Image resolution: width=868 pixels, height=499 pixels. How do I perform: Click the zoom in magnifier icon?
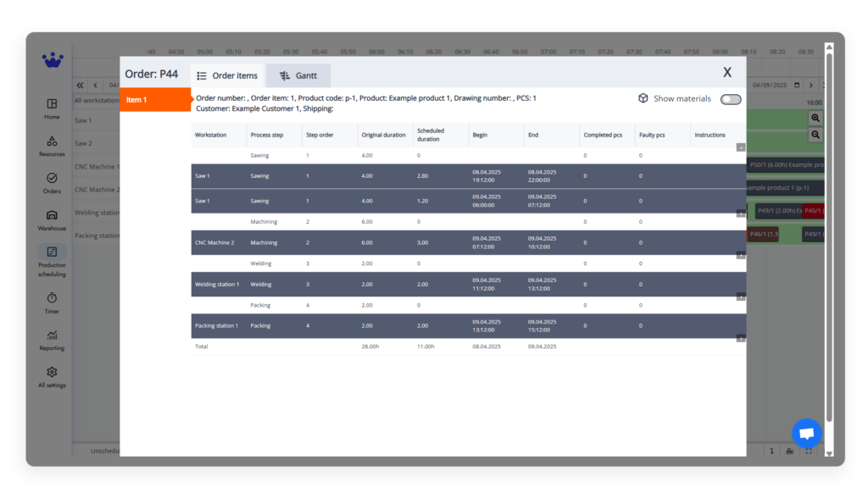click(x=815, y=119)
